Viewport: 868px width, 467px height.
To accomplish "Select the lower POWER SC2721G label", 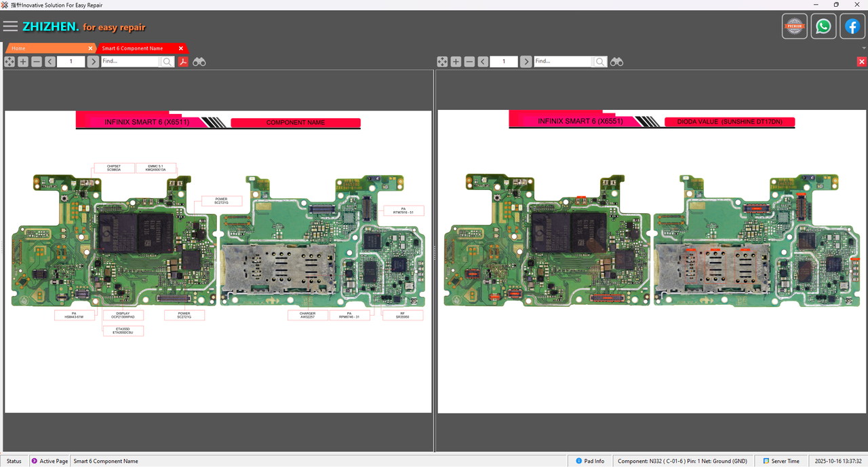I will [184, 315].
